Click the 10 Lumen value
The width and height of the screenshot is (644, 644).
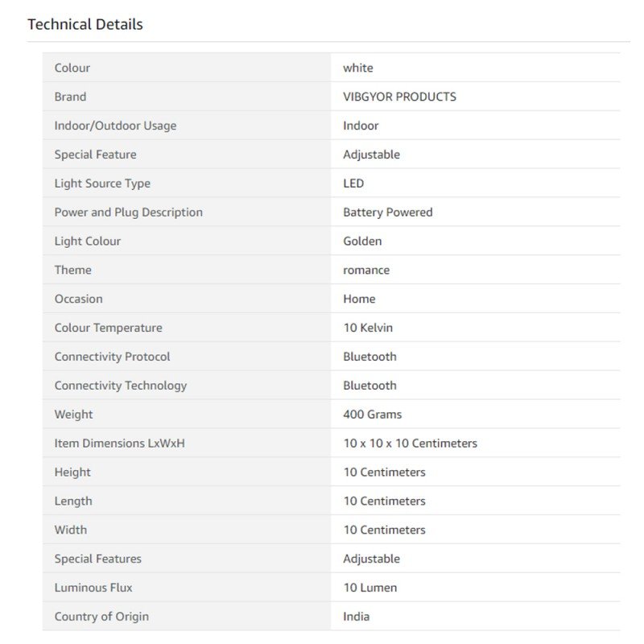(x=370, y=588)
